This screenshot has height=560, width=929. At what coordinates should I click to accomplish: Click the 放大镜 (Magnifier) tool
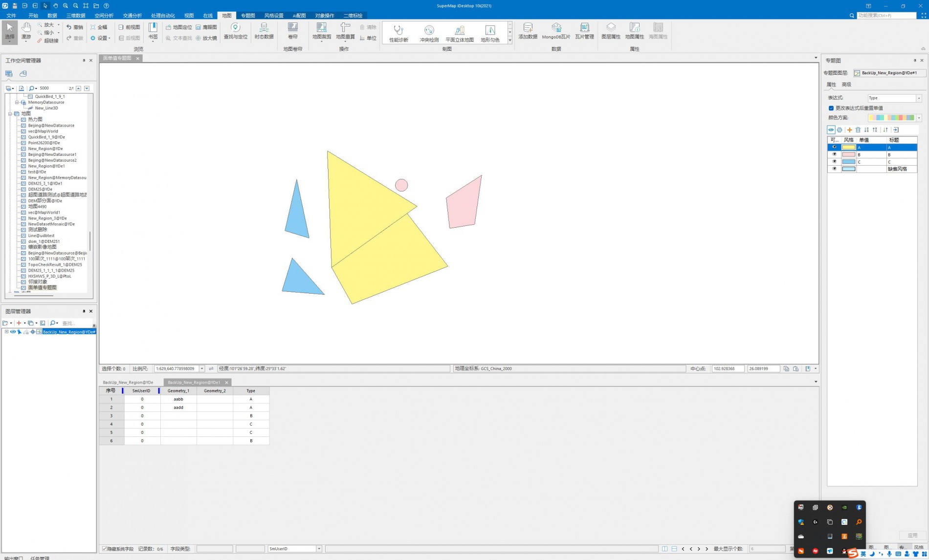(206, 38)
